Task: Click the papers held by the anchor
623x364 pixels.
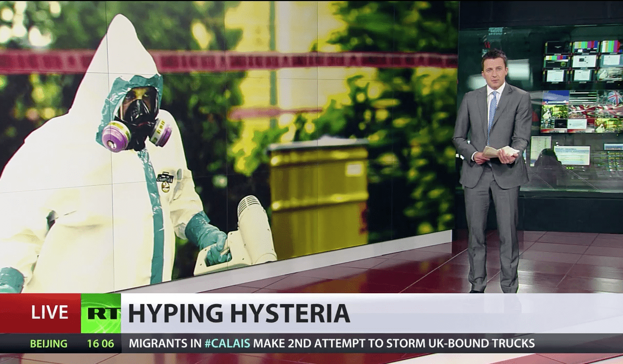Action: 501,153
